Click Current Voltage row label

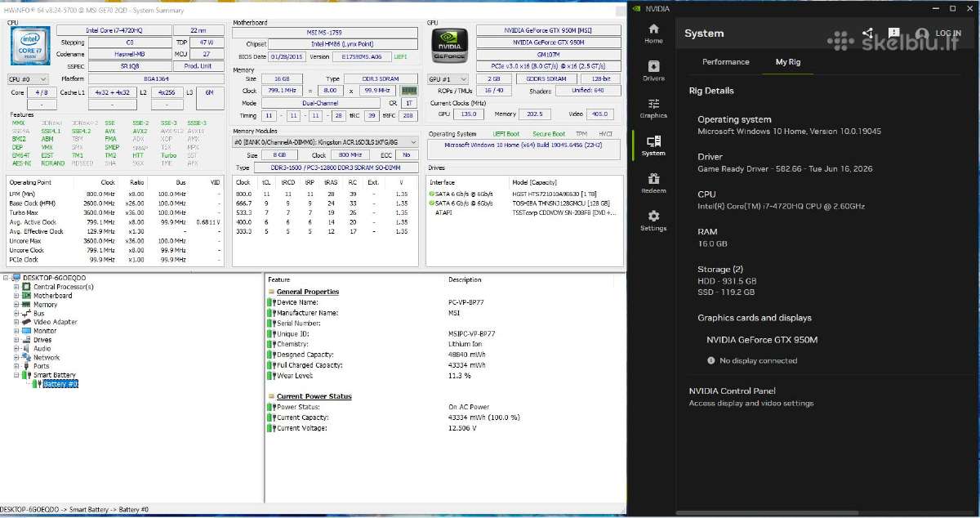[x=302, y=428]
